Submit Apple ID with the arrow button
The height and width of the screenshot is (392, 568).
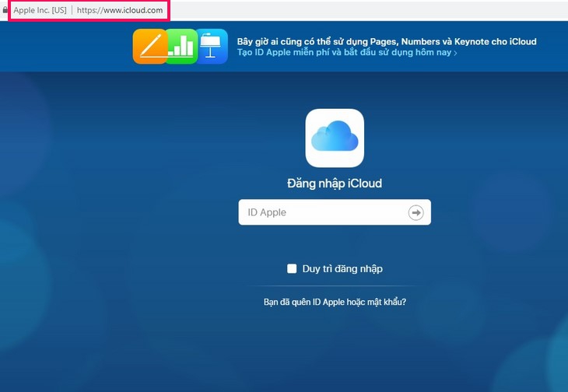415,212
